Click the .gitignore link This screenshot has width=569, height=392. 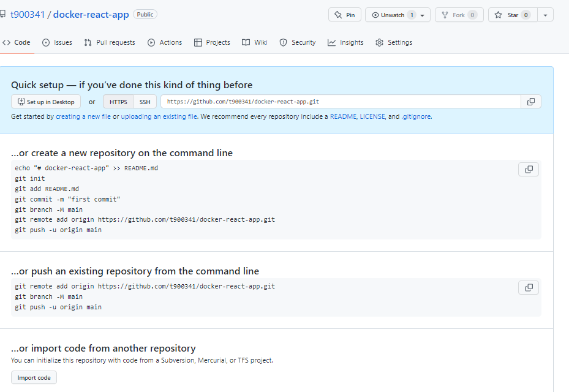416,116
